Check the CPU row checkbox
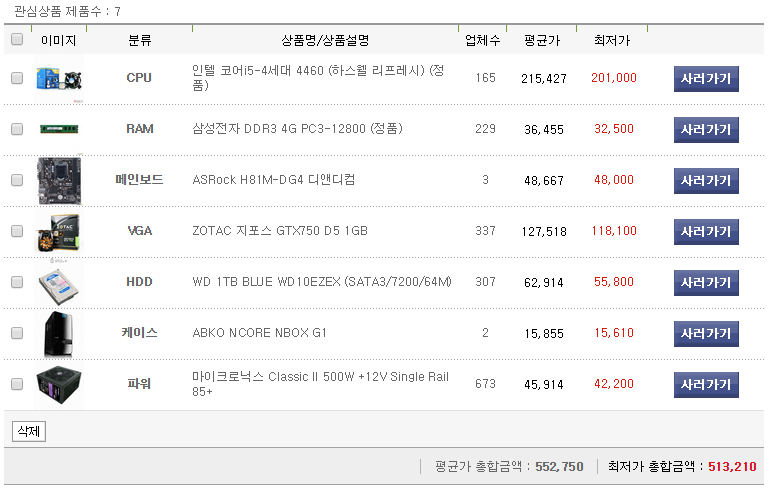This screenshot has height=492, width=770. point(16,78)
